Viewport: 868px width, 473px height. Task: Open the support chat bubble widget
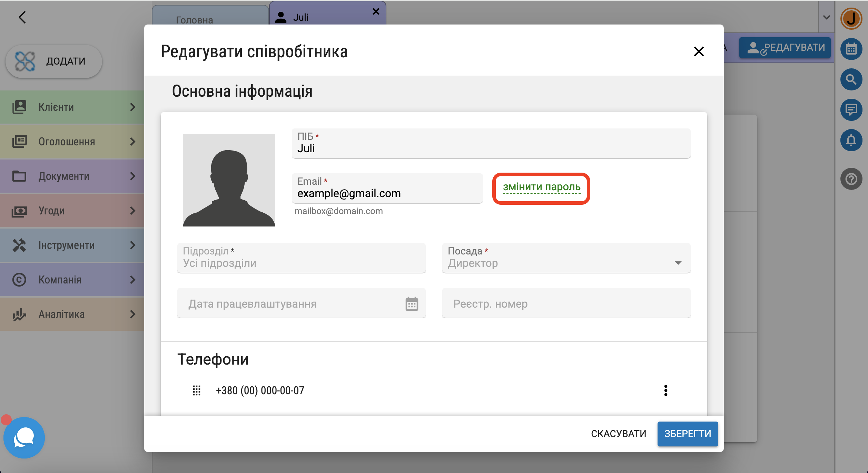coord(24,437)
